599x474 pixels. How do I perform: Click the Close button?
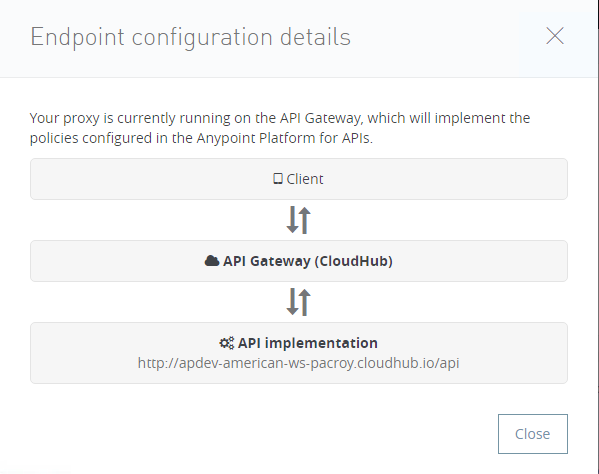click(x=533, y=434)
